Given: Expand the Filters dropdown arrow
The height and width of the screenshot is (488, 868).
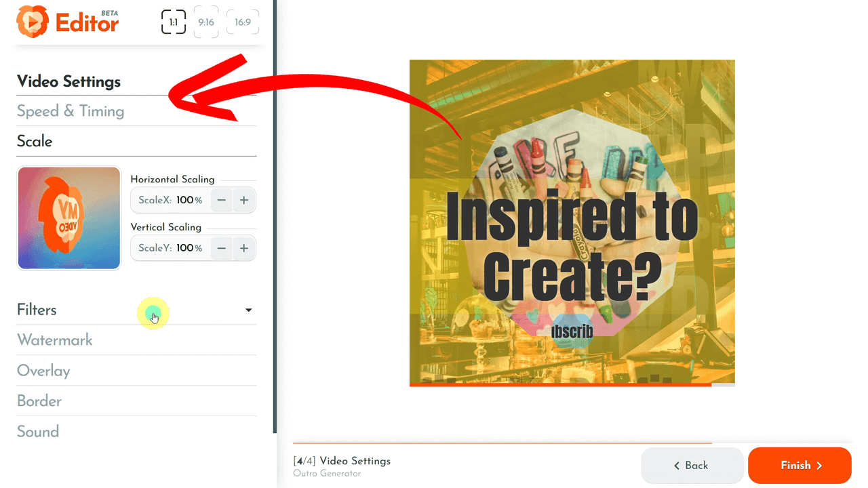Looking at the screenshot, I should (x=249, y=310).
